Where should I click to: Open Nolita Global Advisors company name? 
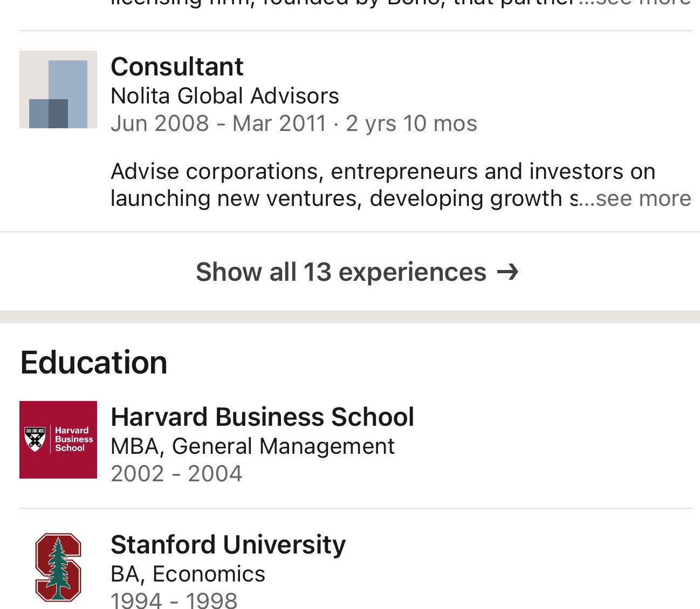[x=224, y=96]
